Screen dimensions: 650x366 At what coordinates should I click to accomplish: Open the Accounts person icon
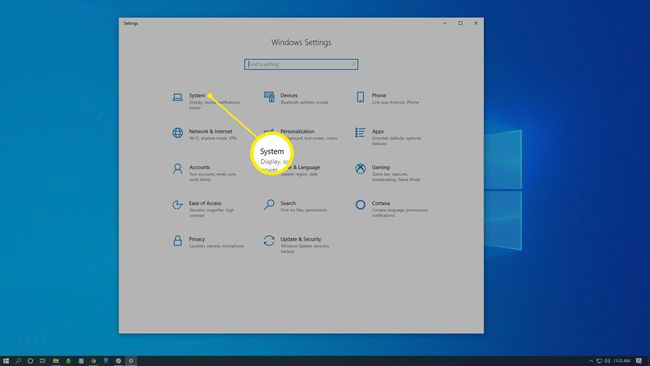point(177,169)
